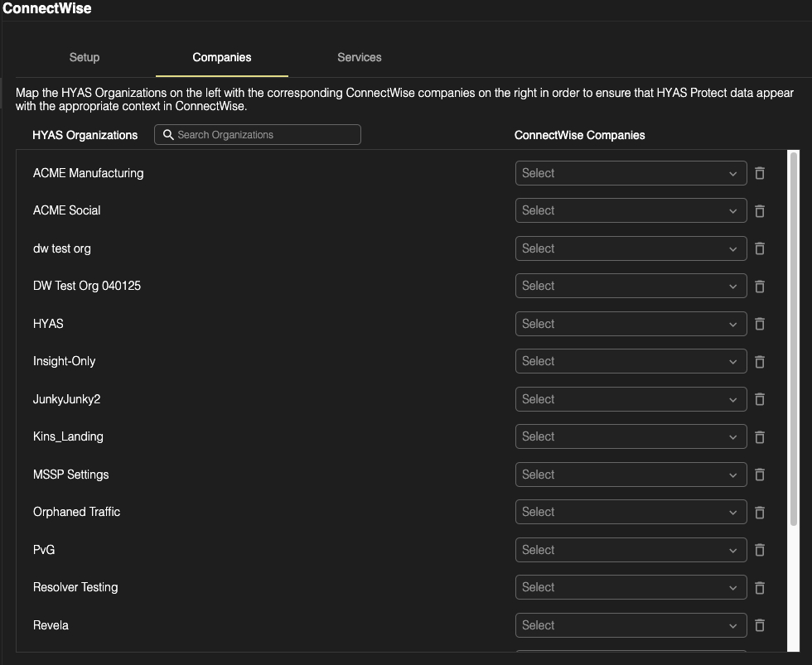This screenshot has height=665, width=812.
Task: Click the trash icon for Kins_Landing
Action: (759, 436)
